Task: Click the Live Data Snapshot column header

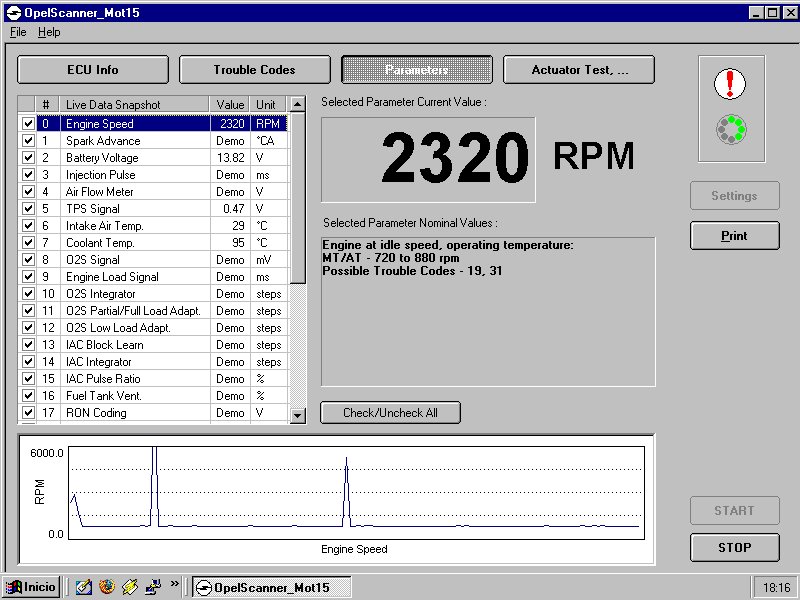Action: [134, 105]
